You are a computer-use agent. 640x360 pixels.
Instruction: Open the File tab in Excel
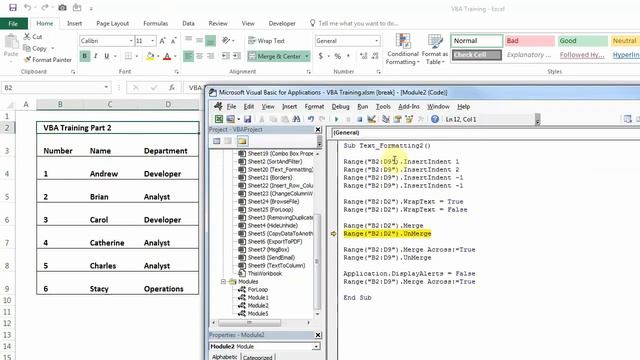pos(13,23)
